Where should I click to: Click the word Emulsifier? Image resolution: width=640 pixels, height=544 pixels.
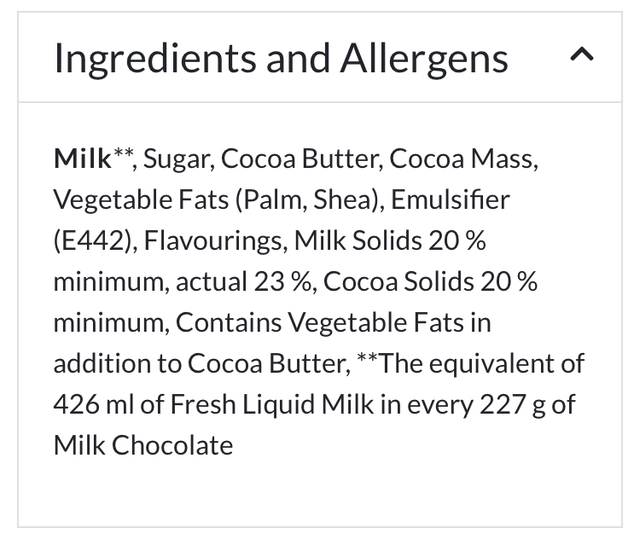click(x=452, y=199)
